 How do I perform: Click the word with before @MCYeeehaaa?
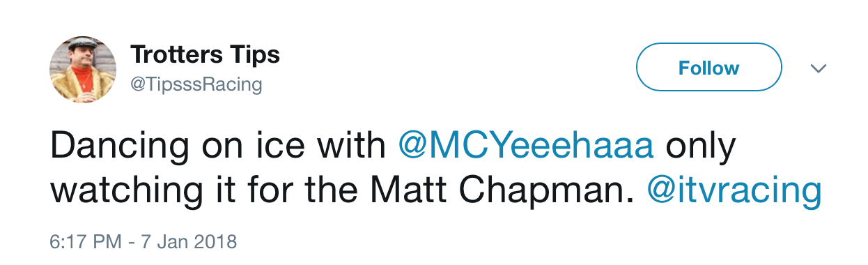tap(352, 147)
